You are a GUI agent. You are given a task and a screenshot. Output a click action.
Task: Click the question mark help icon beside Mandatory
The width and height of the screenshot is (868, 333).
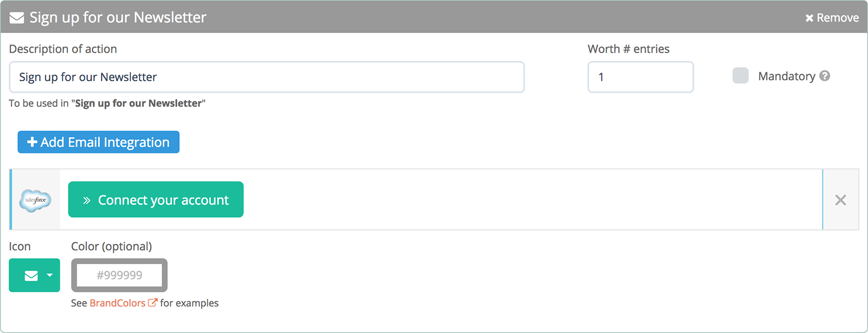pyautogui.click(x=825, y=76)
